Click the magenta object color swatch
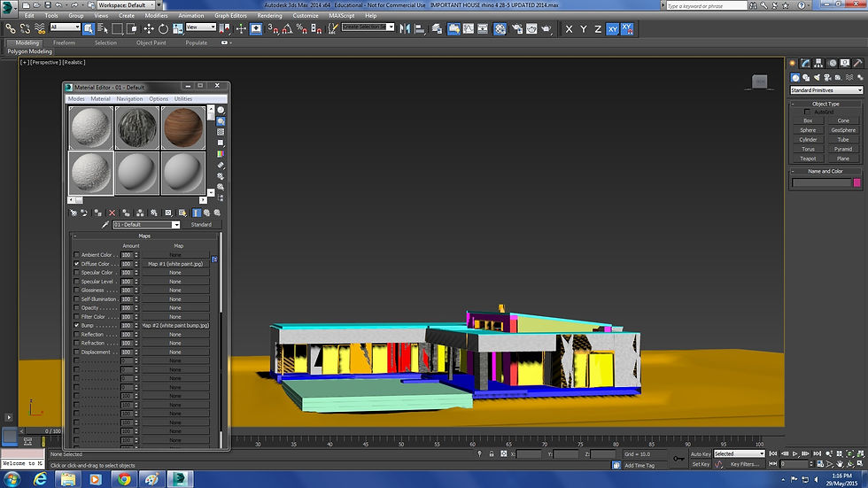Viewport: 868px width, 488px height. pos(856,182)
